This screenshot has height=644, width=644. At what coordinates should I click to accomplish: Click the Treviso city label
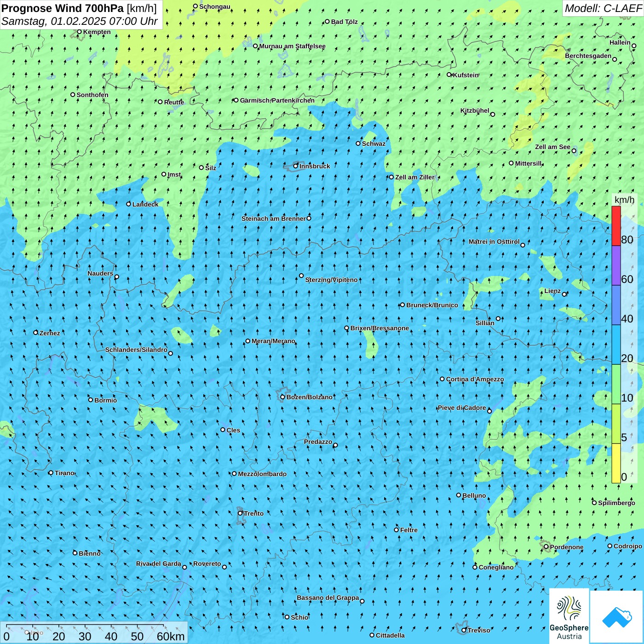(x=479, y=630)
